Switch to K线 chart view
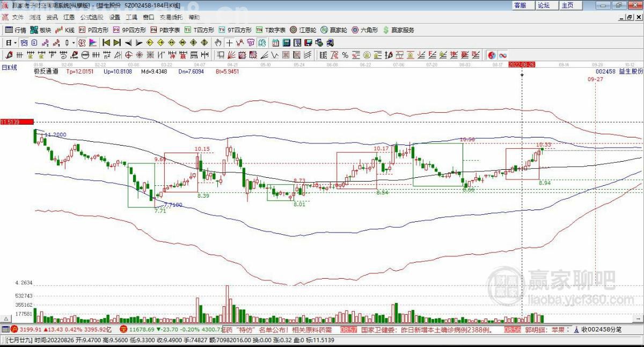The image size is (644, 347). 65,30
